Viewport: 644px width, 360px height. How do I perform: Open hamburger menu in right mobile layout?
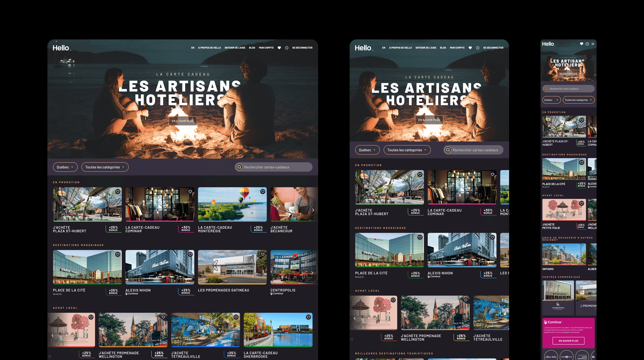(x=593, y=44)
